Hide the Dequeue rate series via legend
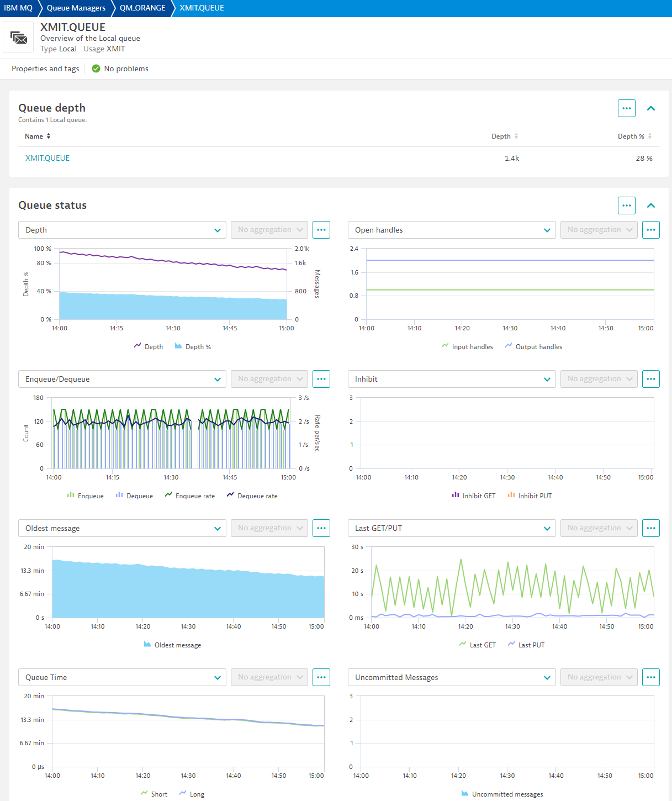Image resolution: width=672 pixels, height=801 pixels. pyautogui.click(x=252, y=496)
